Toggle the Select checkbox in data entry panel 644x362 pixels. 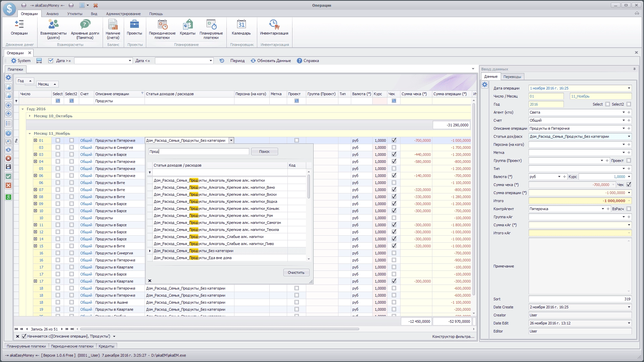pos(607,104)
